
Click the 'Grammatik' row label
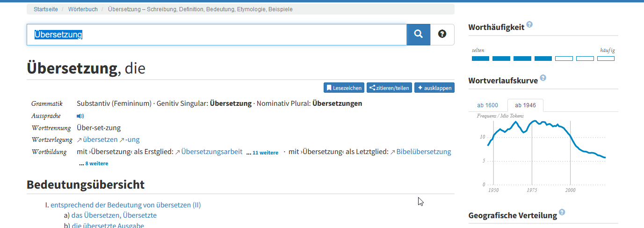click(47, 104)
